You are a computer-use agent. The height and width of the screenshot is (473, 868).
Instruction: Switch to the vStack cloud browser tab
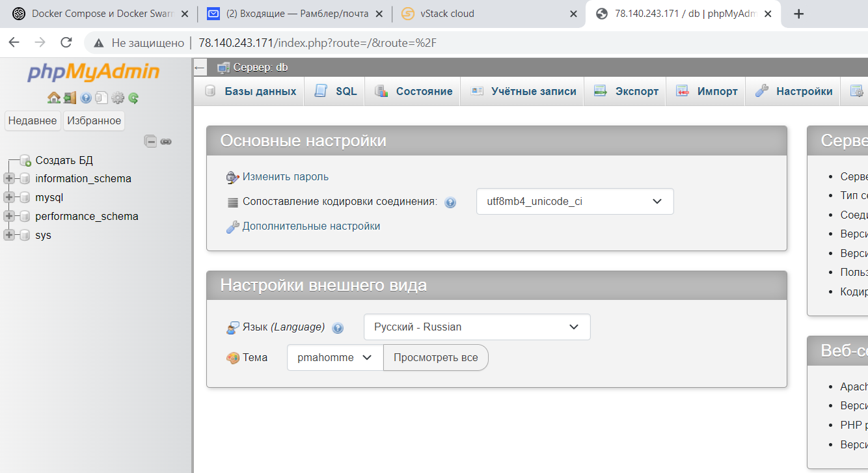click(489, 14)
